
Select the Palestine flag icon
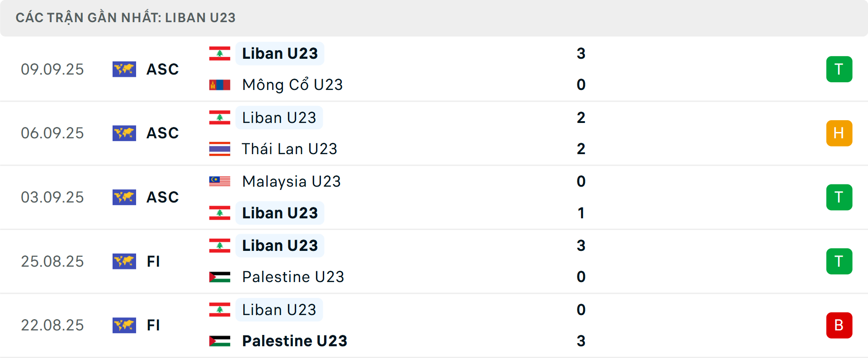[220, 277]
